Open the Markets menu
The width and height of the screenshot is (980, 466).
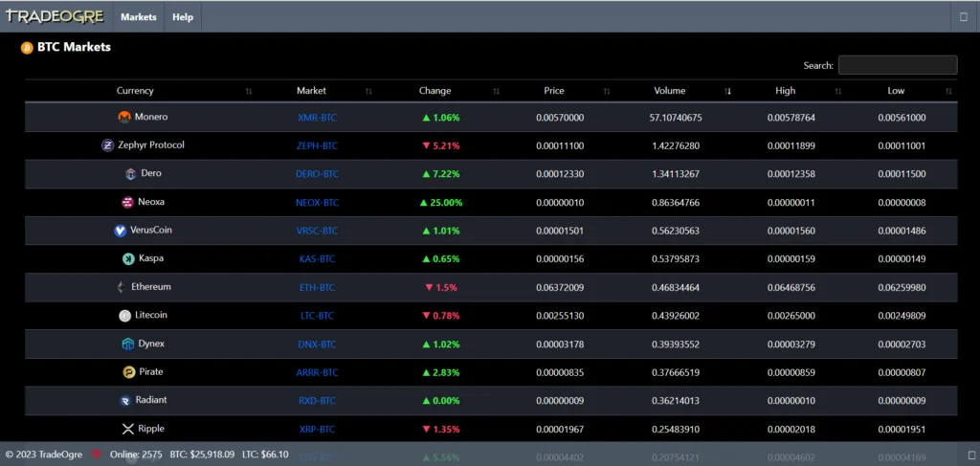click(x=139, y=17)
